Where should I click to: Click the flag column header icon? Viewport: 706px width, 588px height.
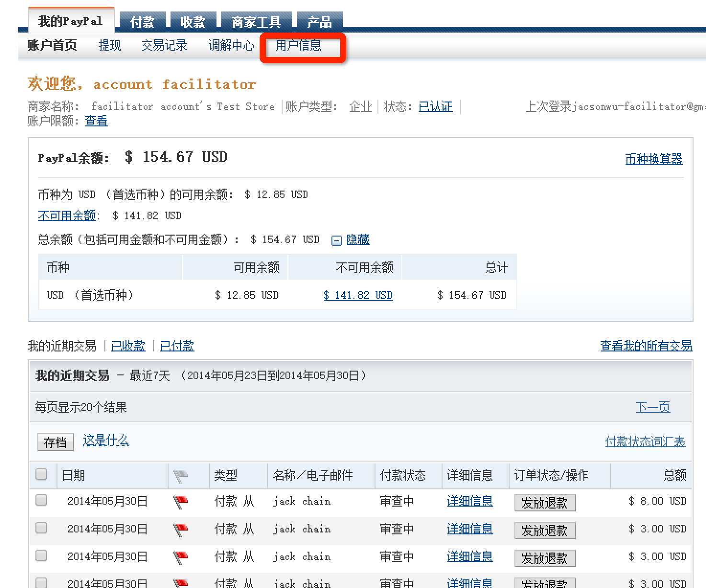click(x=181, y=476)
